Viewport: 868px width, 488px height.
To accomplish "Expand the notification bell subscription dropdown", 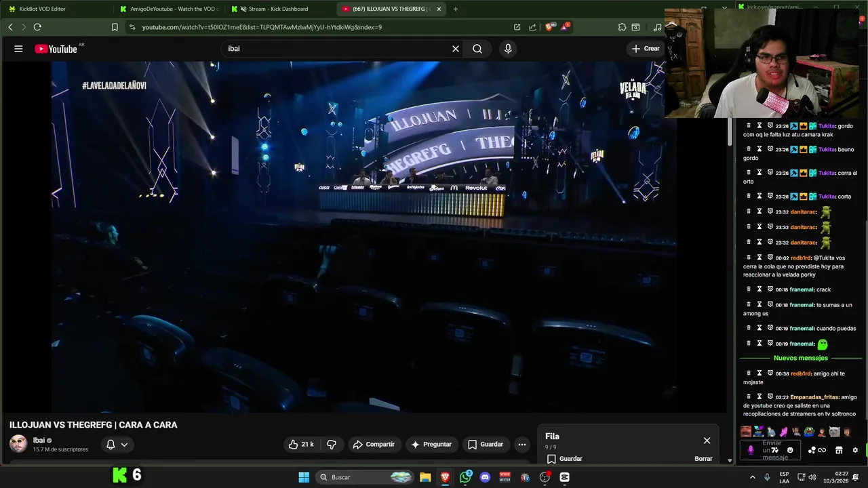I will click(117, 445).
